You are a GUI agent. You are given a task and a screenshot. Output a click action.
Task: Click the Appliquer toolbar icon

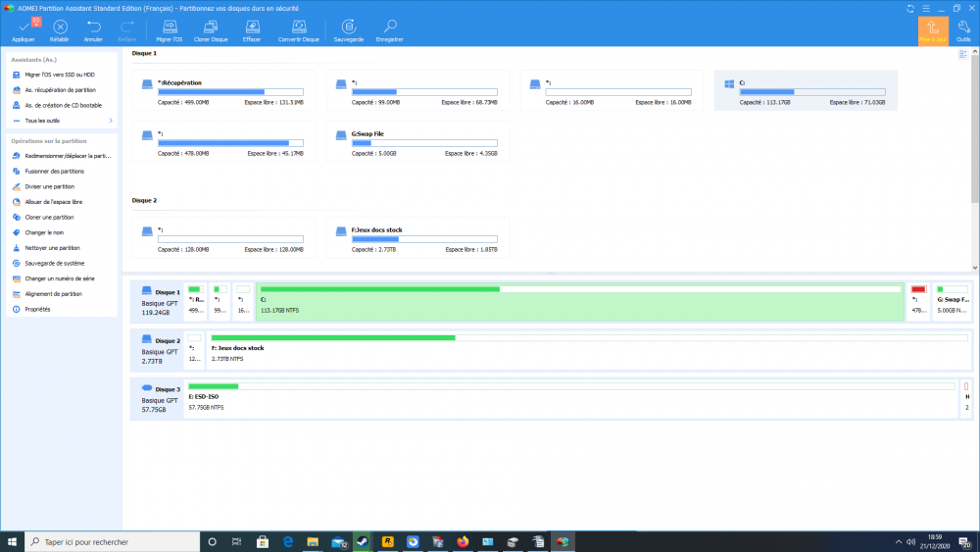(x=23, y=27)
